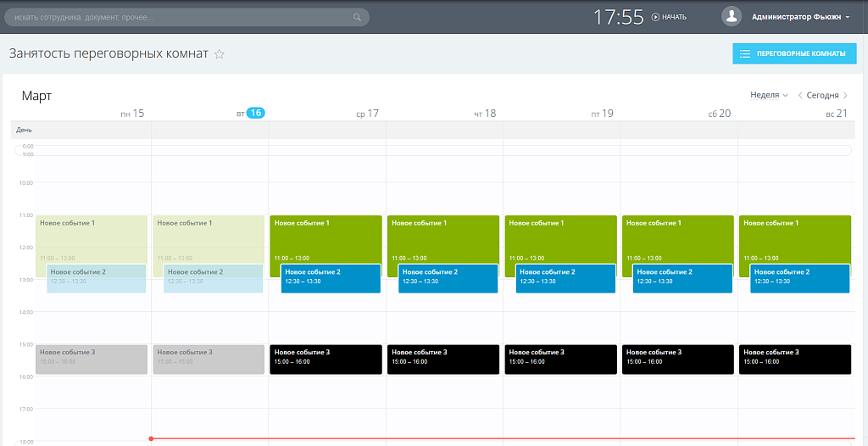Screen dimensions: 868x446
Task: Click the 17:55 clock display
Action: [618, 17]
